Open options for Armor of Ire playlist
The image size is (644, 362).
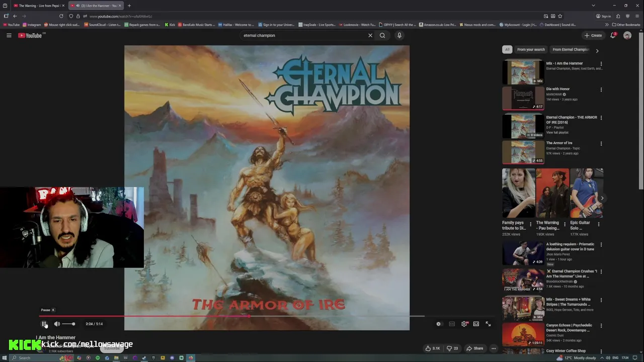(x=601, y=118)
